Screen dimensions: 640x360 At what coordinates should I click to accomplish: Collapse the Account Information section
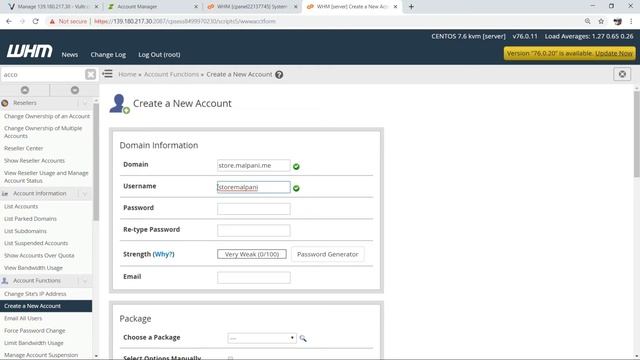coord(85,193)
